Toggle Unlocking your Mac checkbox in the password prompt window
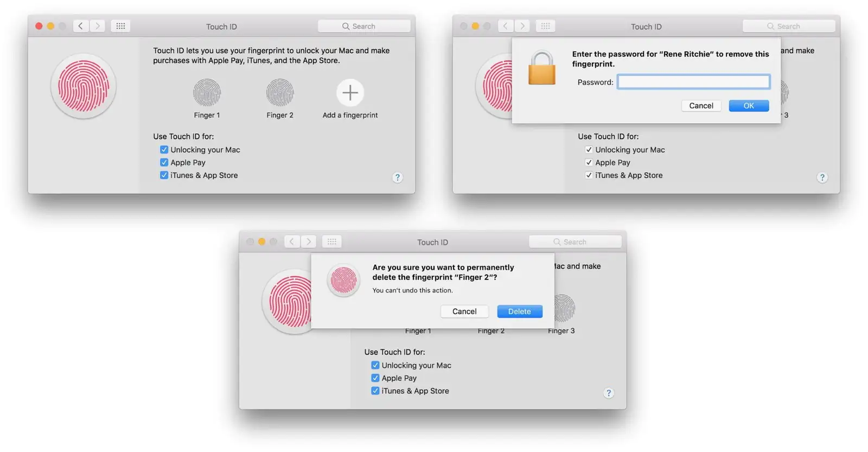This screenshot has width=868, height=452. (x=589, y=150)
